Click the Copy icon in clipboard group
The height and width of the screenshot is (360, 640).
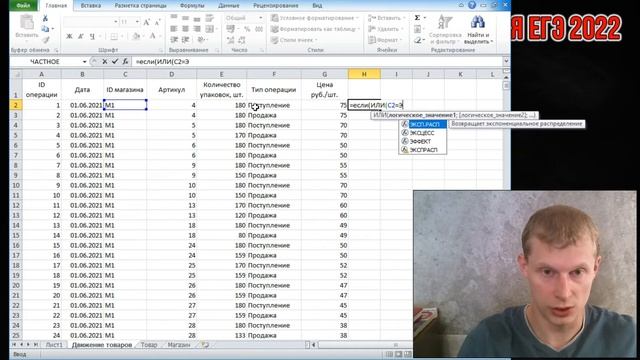(x=45, y=29)
